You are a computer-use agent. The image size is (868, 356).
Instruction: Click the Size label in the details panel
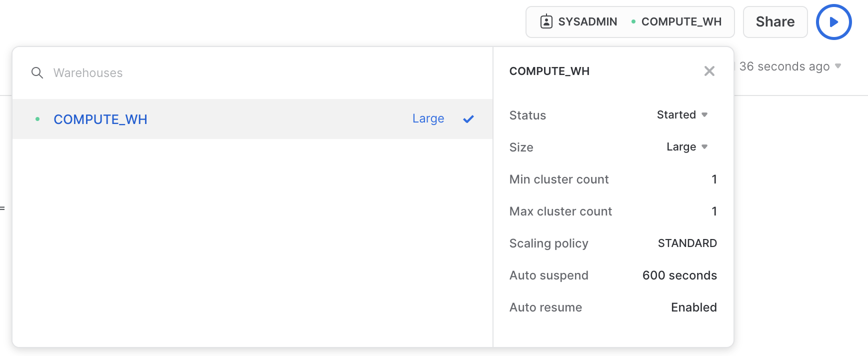pyautogui.click(x=521, y=147)
